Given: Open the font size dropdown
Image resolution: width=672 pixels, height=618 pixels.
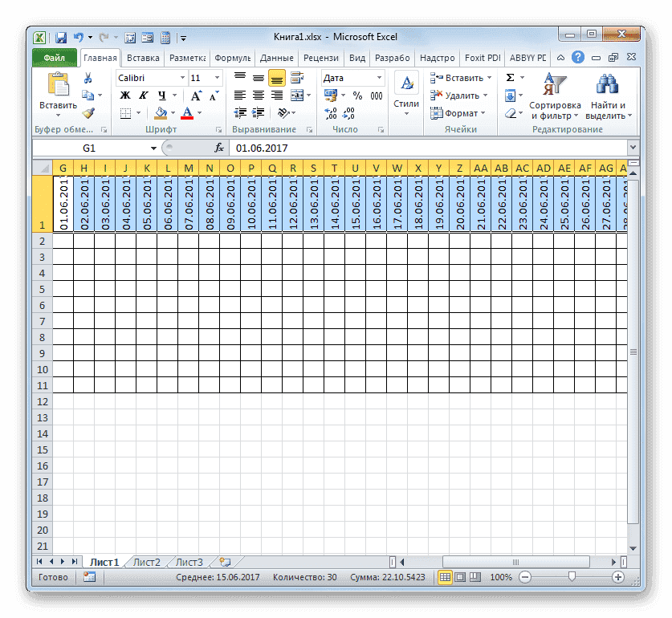Looking at the screenshot, I should coord(216,78).
